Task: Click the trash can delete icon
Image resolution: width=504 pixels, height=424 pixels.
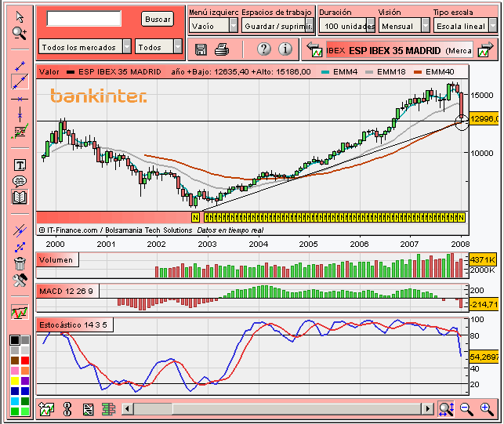Action: 20,263
